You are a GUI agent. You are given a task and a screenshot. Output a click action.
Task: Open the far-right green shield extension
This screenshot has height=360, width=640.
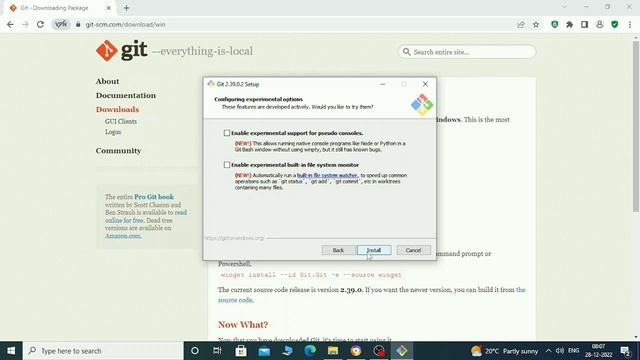615,24
